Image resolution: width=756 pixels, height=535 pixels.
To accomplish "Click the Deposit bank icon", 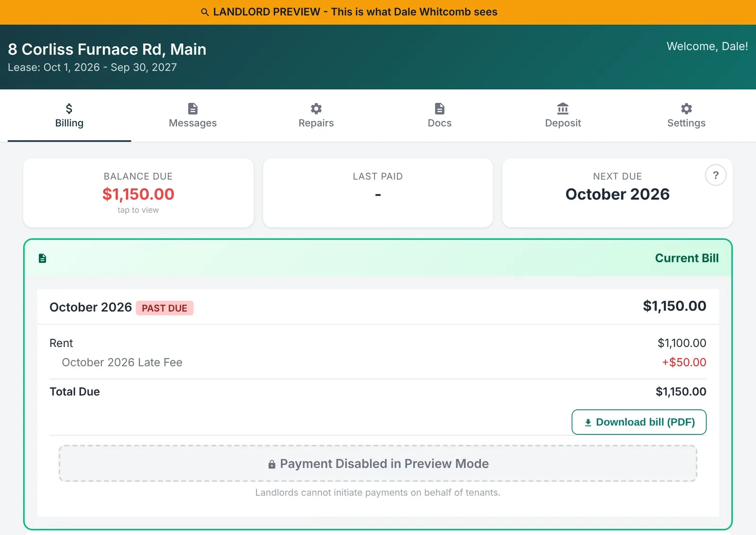I will (563, 109).
